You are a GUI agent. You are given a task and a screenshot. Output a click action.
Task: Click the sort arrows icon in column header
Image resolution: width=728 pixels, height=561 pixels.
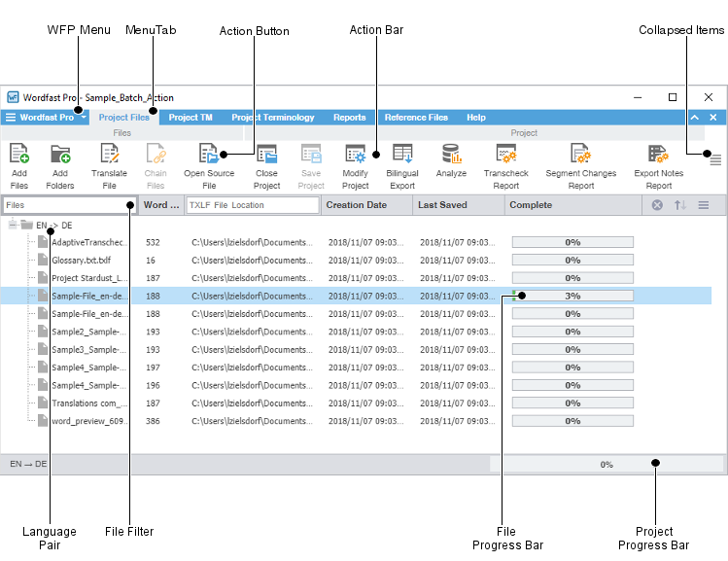(680, 205)
